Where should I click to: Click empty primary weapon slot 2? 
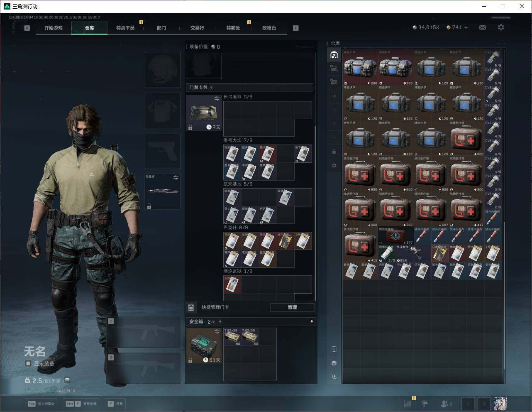point(144,368)
